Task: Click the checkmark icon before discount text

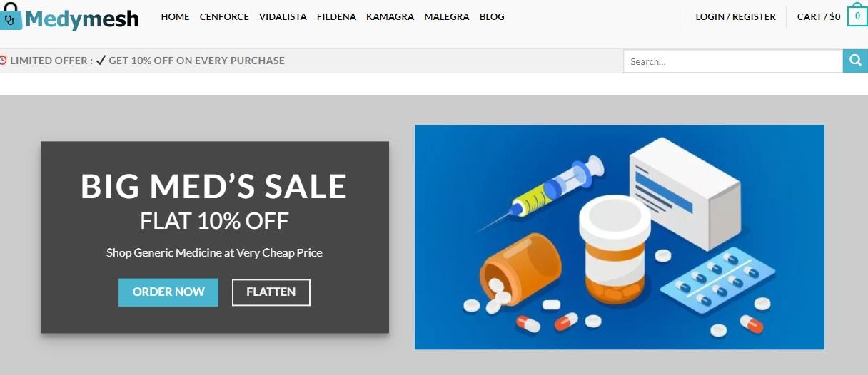Action: point(101,61)
